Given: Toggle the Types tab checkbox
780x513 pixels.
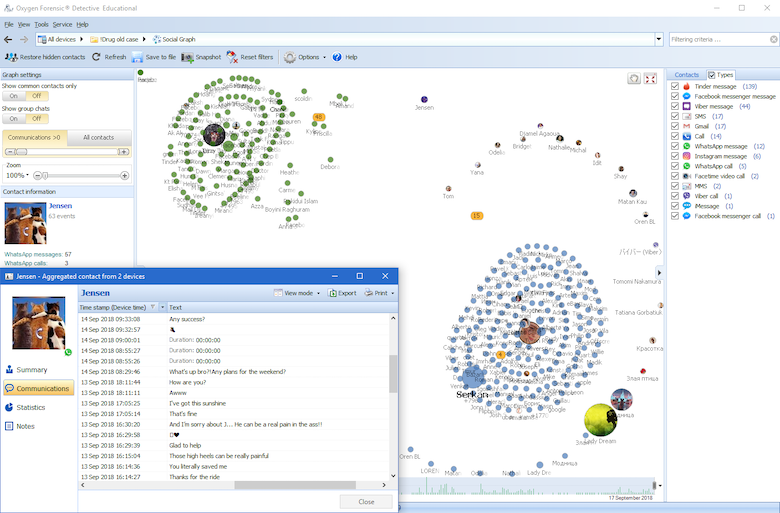Looking at the screenshot, I should click(x=711, y=75).
